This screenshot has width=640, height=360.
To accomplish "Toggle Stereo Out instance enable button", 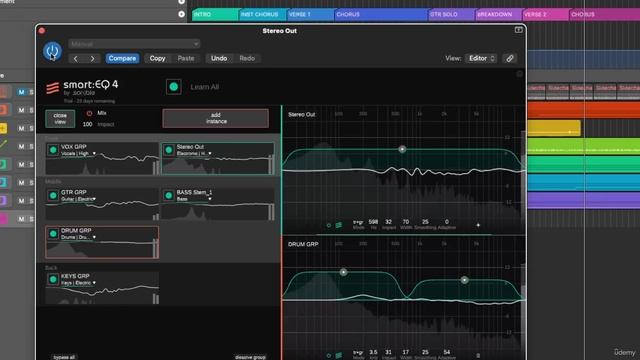I will tap(169, 150).
